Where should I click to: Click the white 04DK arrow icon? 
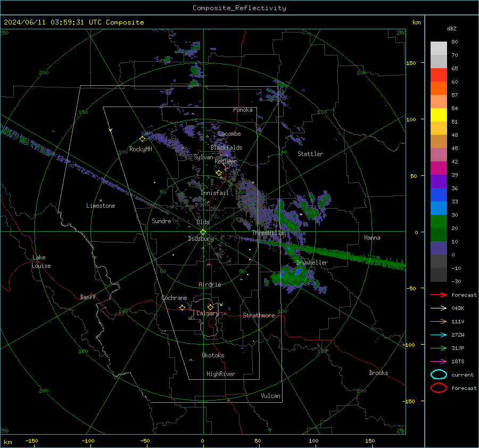[x=439, y=308]
